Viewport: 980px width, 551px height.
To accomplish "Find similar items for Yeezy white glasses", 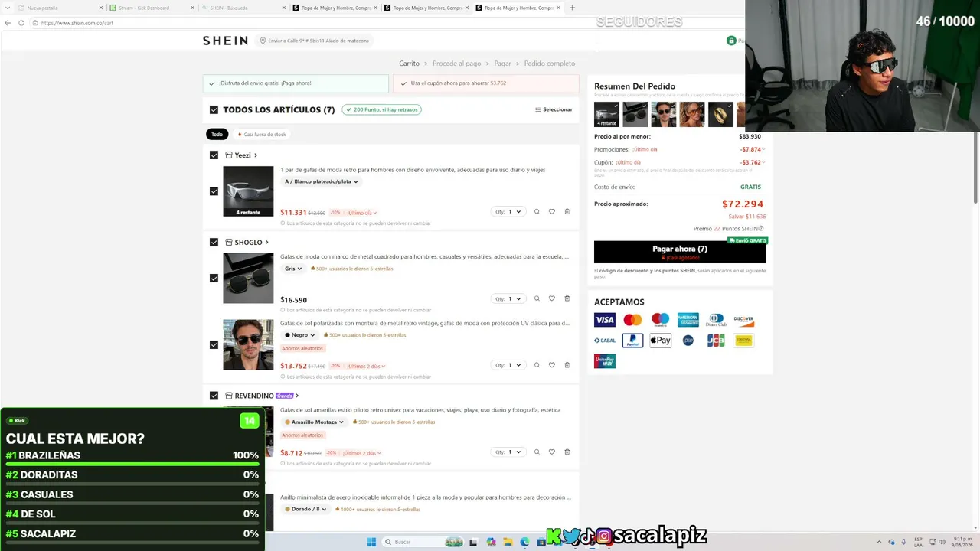I will [x=537, y=212].
